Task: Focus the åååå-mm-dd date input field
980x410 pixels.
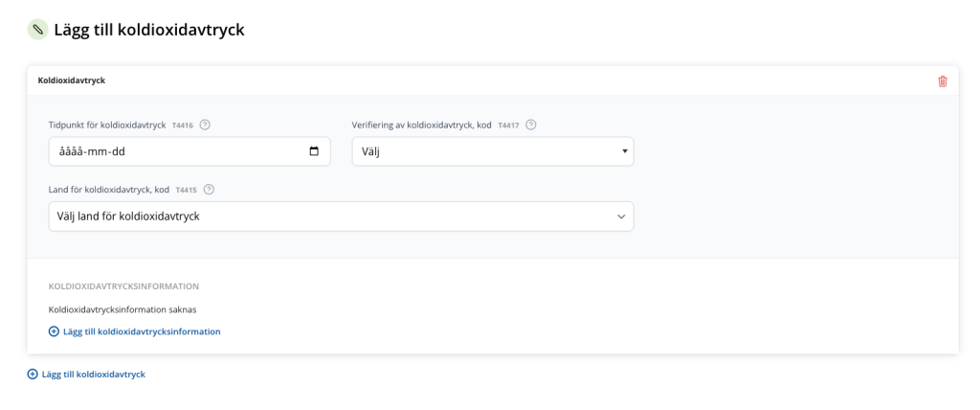Action: point(189,151)
